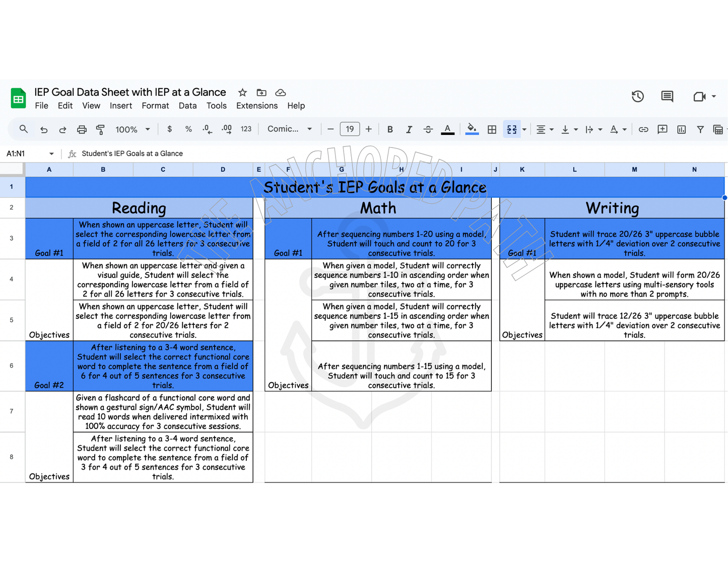Insert a chart from the toolbar
Screen dimensions: 728x562
point(681,129)
